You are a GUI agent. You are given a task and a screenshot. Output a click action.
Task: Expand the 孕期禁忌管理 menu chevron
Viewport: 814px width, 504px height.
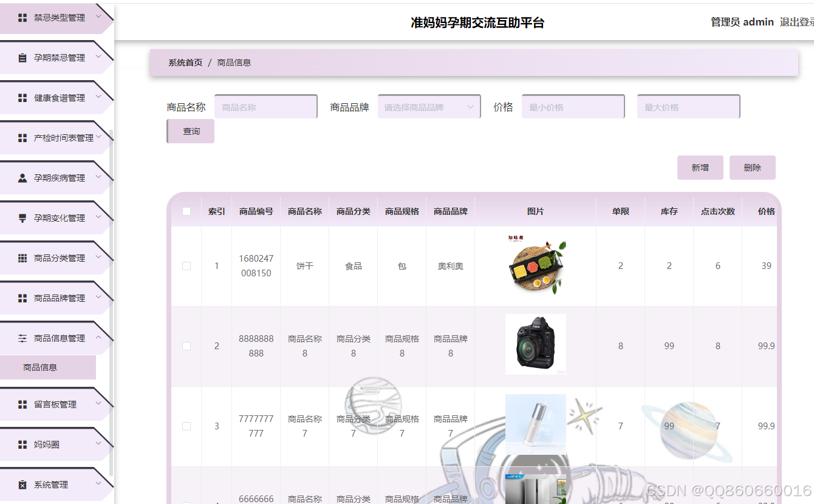(98, 57)
